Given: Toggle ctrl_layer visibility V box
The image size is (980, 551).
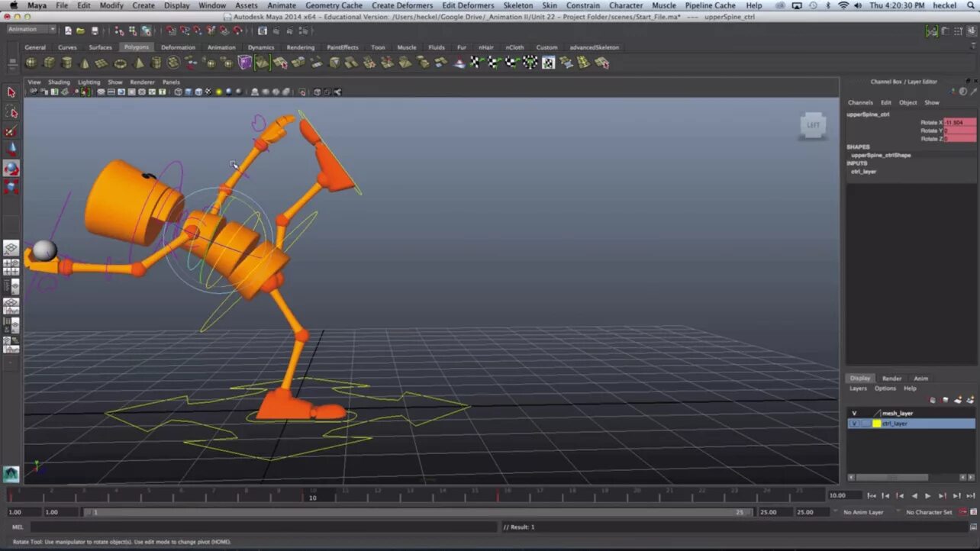Looking at the screenshot, I should (x=854, y=424).
